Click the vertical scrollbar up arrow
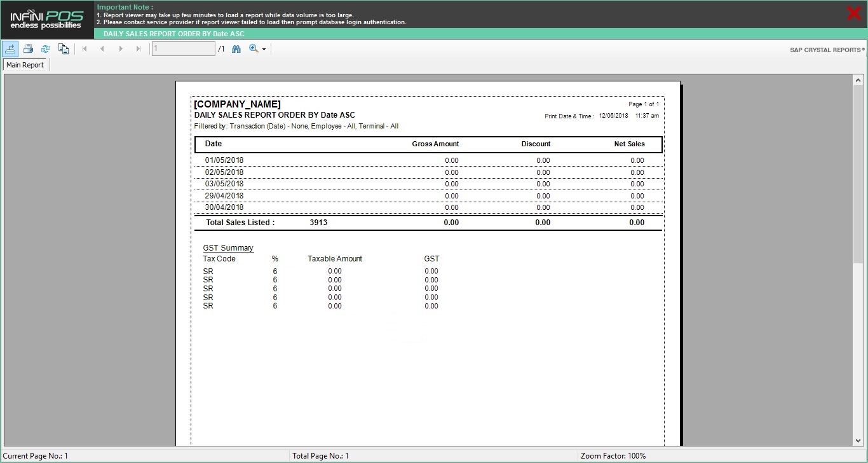 click(x=858, y=80)
